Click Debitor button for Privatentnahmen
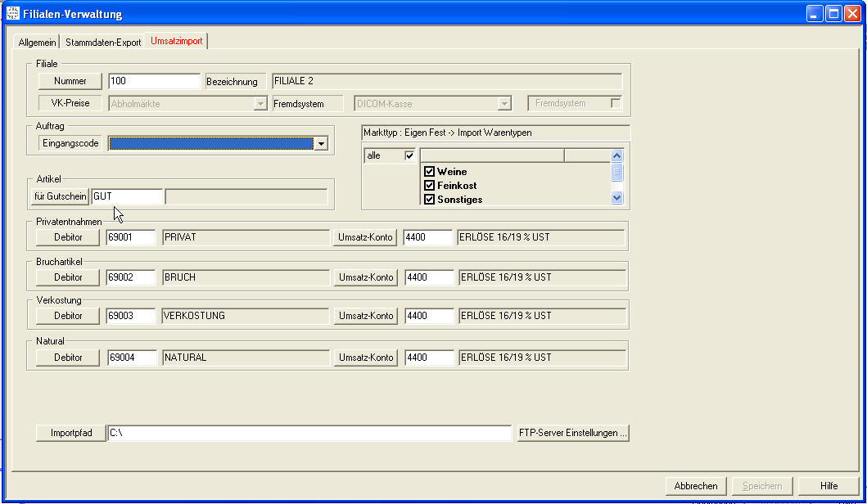The width and height of the screenshot is (867, 504). (x=68, y=237)
